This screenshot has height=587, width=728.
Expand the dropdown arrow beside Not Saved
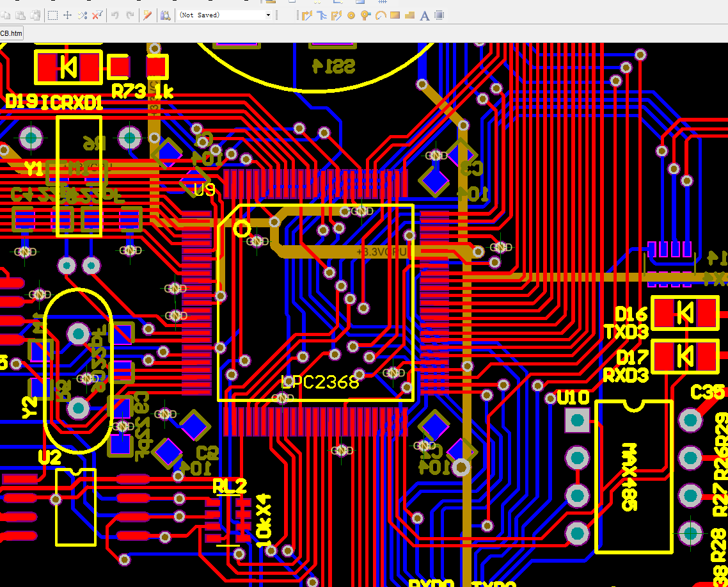coord(268,15)
